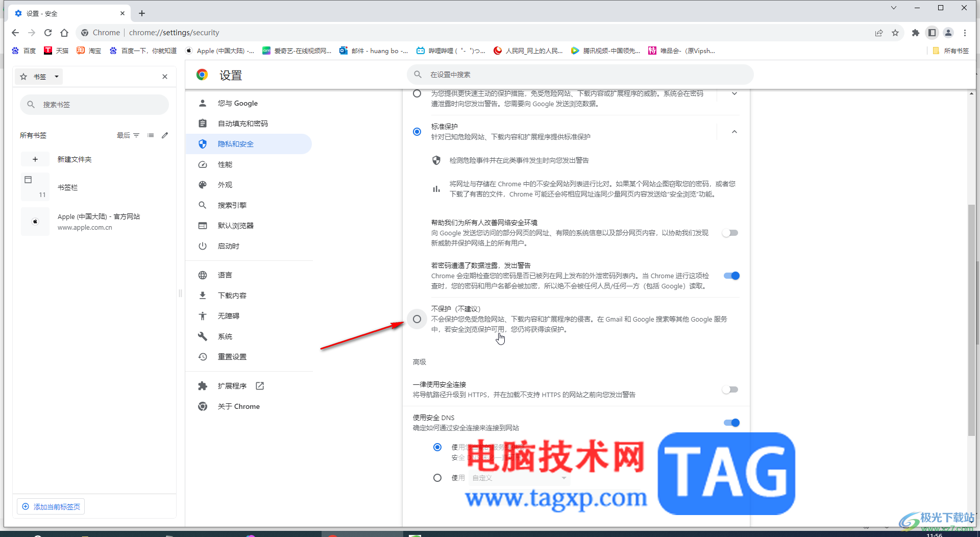Screen dimensions: 980x537
Task: Open the 外观 settings section
Action: coord(249,185)
